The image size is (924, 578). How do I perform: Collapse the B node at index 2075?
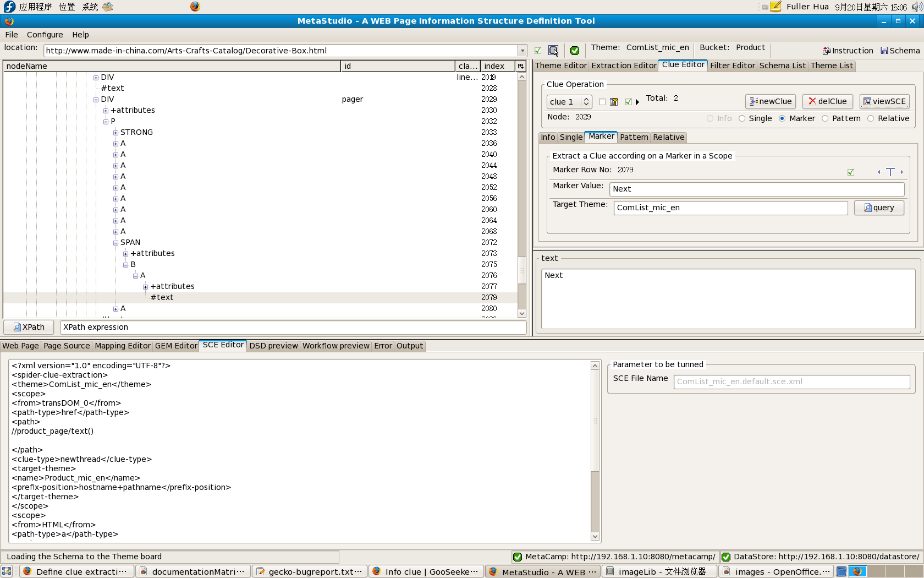tap(125, 265)
